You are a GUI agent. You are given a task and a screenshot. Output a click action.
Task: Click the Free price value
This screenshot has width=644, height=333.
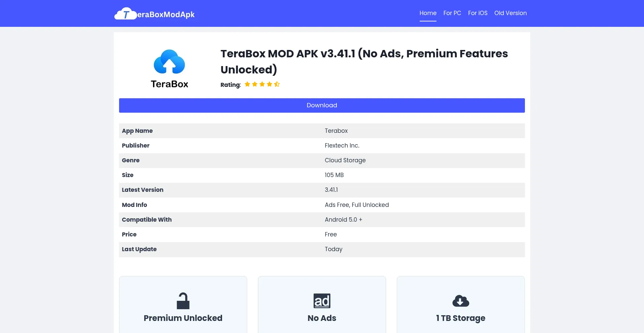(331, 234)
